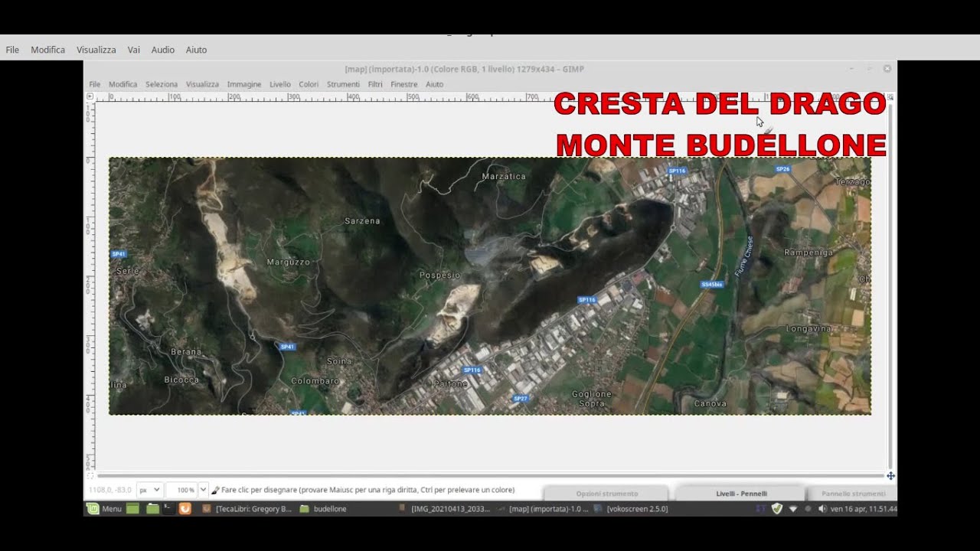This screenshot has height=551, width=980.
Task: Switch to the Livelli - Pennelli tab
Action: 741,494
